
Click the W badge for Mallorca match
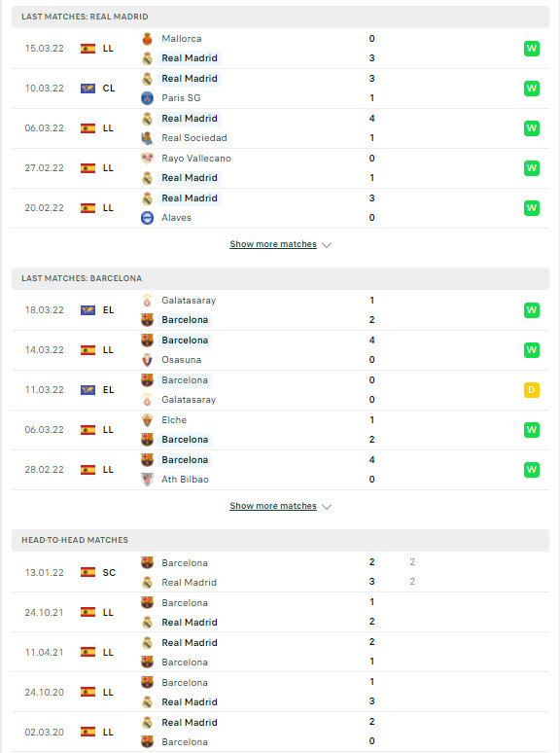[x=531, y=49]
